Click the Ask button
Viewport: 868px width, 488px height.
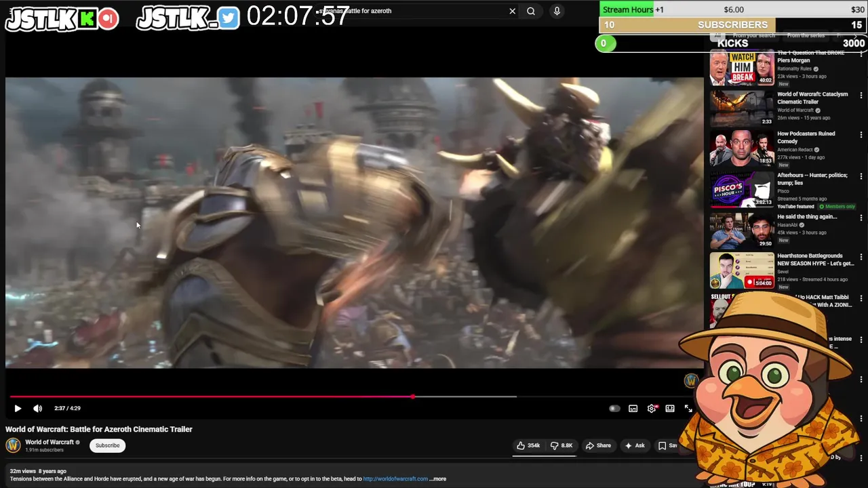point(635,446)
